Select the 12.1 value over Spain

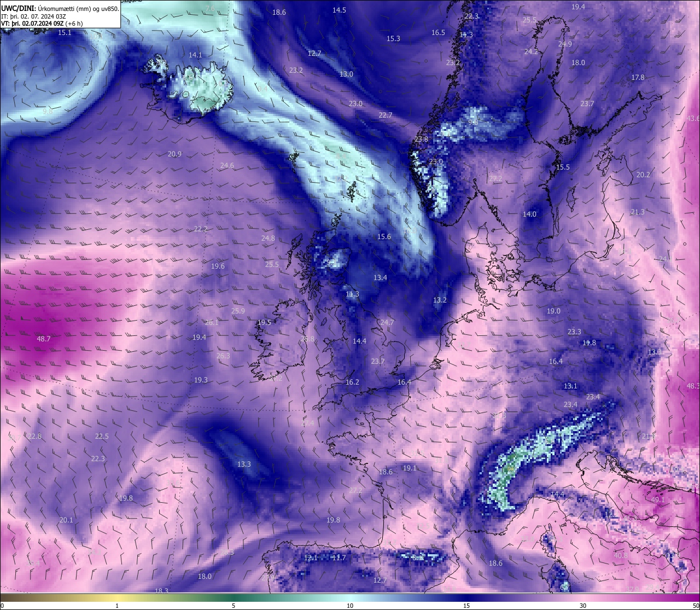311,557
